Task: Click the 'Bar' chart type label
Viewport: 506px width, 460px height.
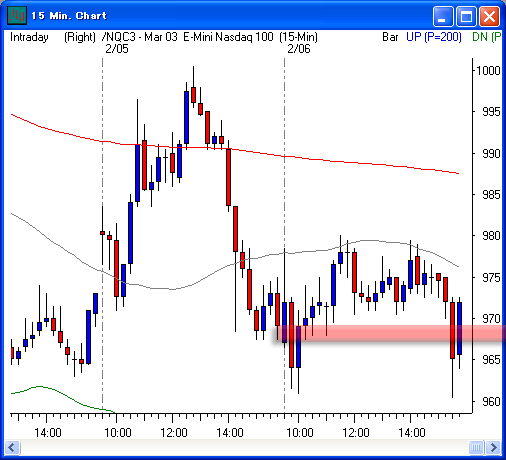Action: click(390, 37)
